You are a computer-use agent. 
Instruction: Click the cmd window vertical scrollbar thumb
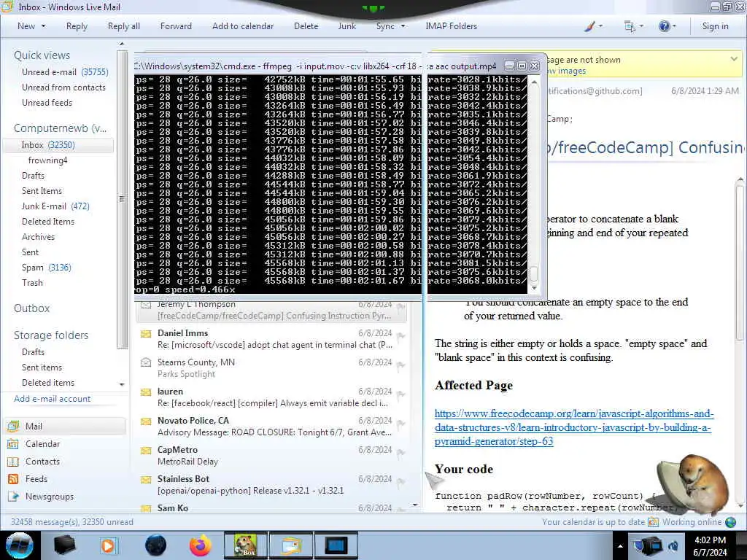[534, 273]
